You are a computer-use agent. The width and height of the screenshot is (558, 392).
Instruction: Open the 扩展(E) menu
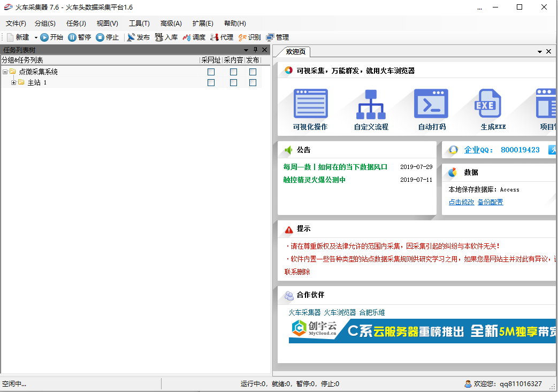tap(203, 24)
